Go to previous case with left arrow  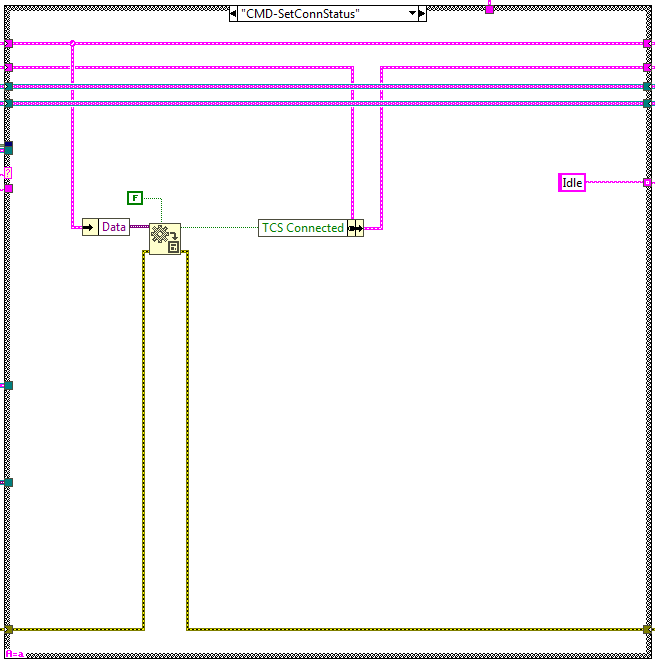click(233, 14)
